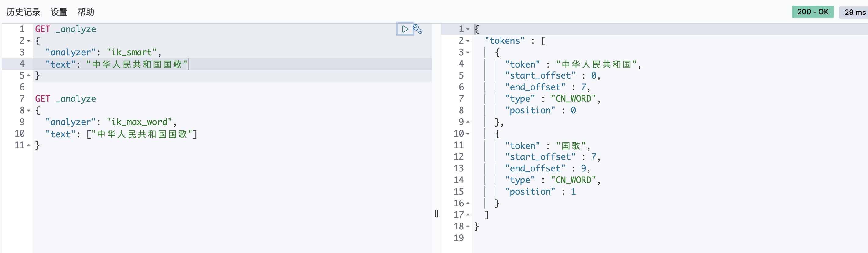The width and height of the screenshot is (868, 253).
Task: Open the 历史记录 menu
Action: coord(23,12)
